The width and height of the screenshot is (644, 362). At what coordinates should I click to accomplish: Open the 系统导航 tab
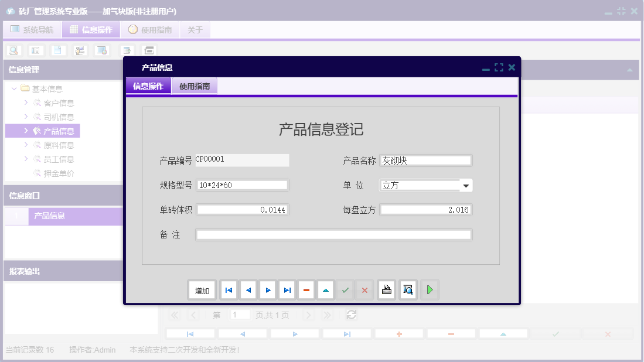(x=32, y=29)
